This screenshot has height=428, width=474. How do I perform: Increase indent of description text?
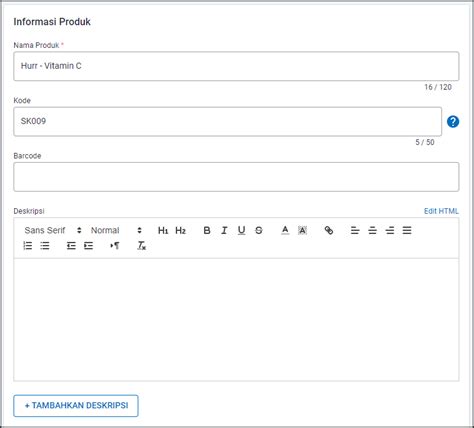[x=88, y=246]
